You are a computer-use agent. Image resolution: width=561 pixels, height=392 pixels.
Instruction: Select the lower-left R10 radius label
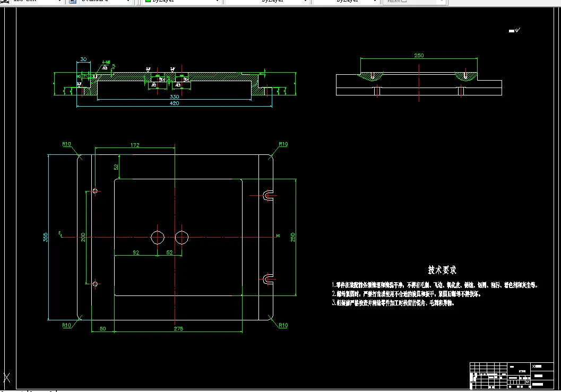66,325
